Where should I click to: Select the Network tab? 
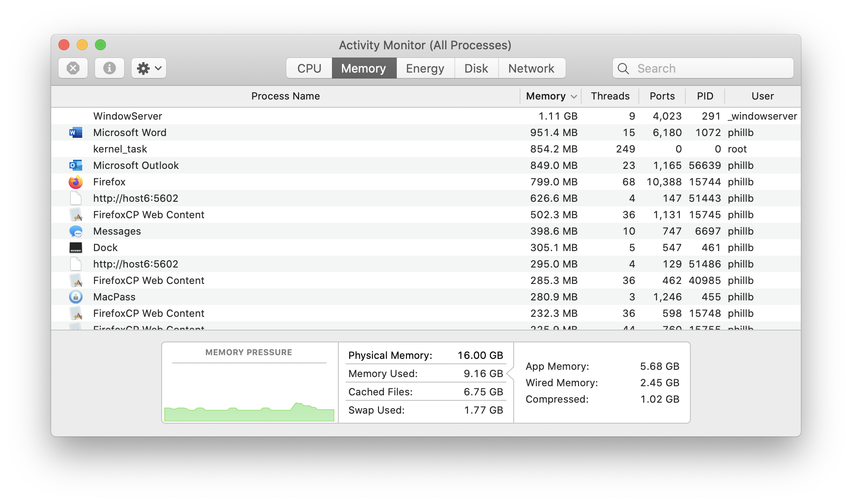[531, 68]
